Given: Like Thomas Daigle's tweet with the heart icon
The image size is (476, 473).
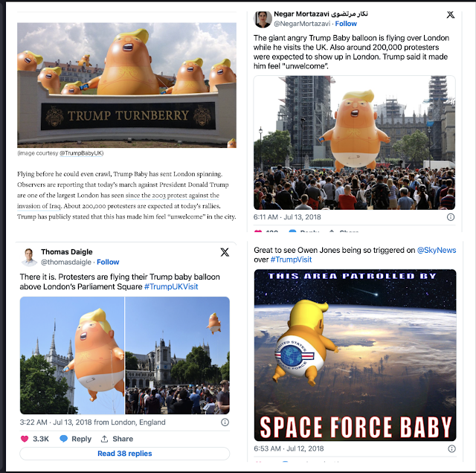Looking at the screenshot, I should click(x=25, y=439).
